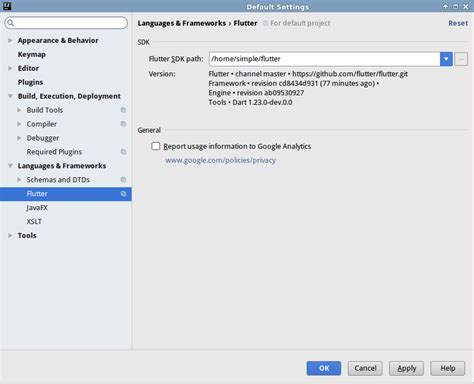Collapse the Build, Execution, Deployment section
Viewport: 474px width, 384px height.
(x=10, y=96)
